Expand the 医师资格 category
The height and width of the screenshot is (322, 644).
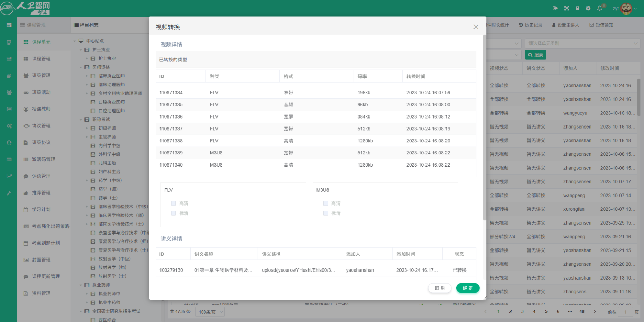coord(81,67)
